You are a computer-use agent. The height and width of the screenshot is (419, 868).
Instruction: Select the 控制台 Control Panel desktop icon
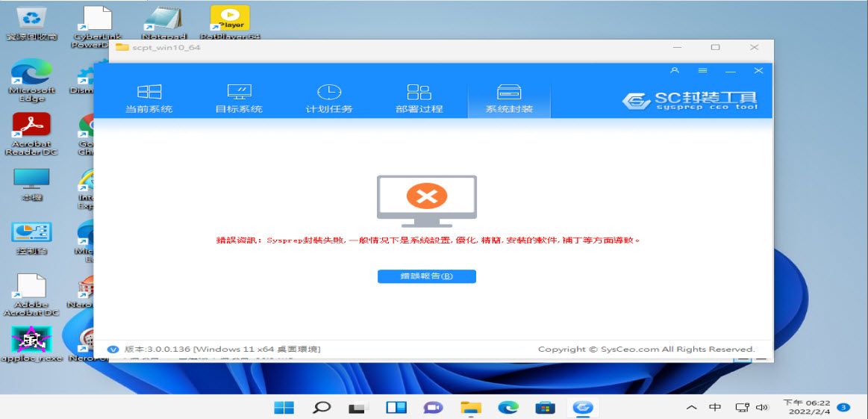31,238
